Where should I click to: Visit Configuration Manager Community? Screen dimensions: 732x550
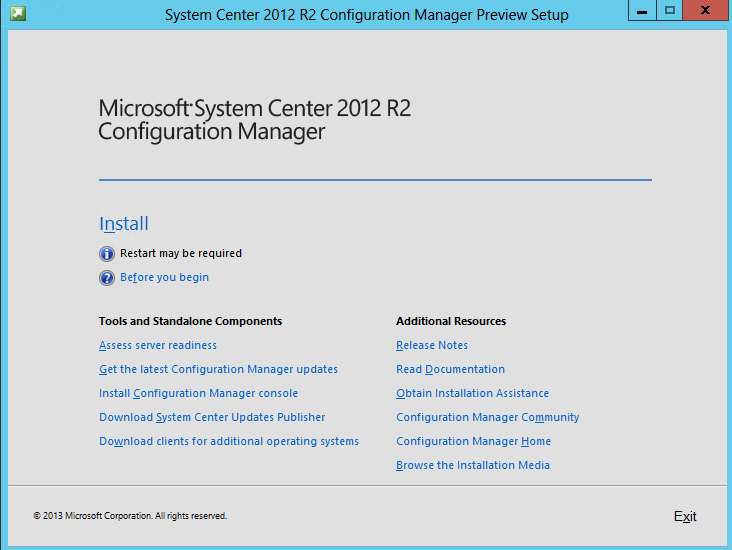[487, 417]
